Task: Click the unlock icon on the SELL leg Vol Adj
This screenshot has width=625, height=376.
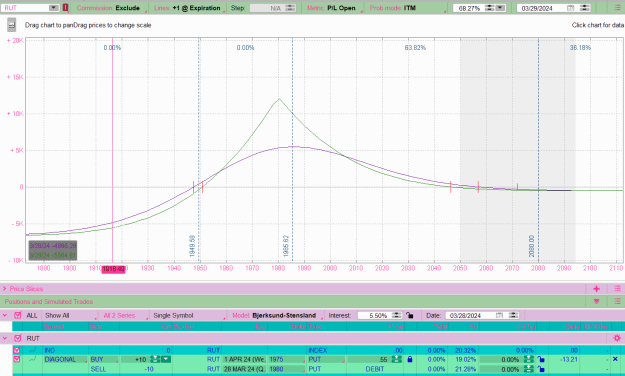Action: (540, 369)
